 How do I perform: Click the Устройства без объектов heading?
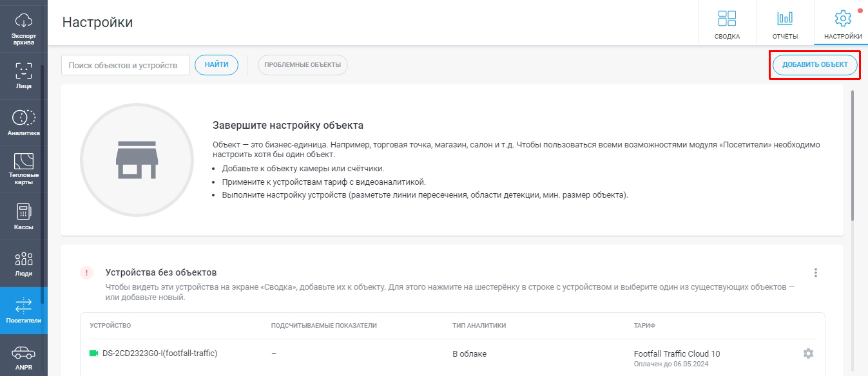[161, 272]
